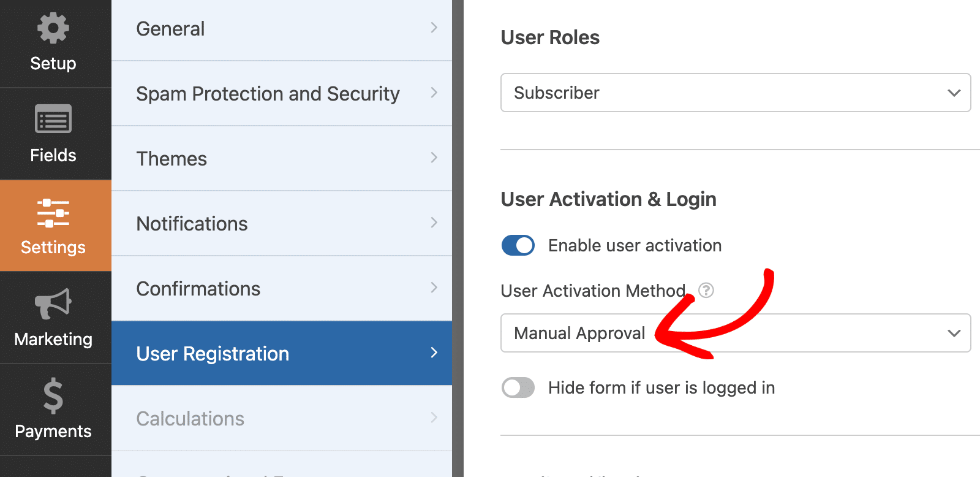
Task: Click the Fields label in sidebar
Action: tap(53, 155)
